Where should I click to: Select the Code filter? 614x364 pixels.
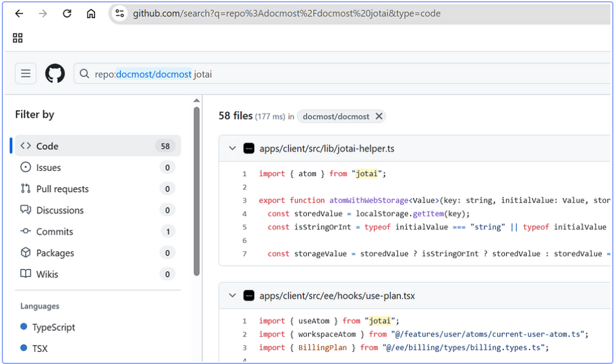(98, 146)
